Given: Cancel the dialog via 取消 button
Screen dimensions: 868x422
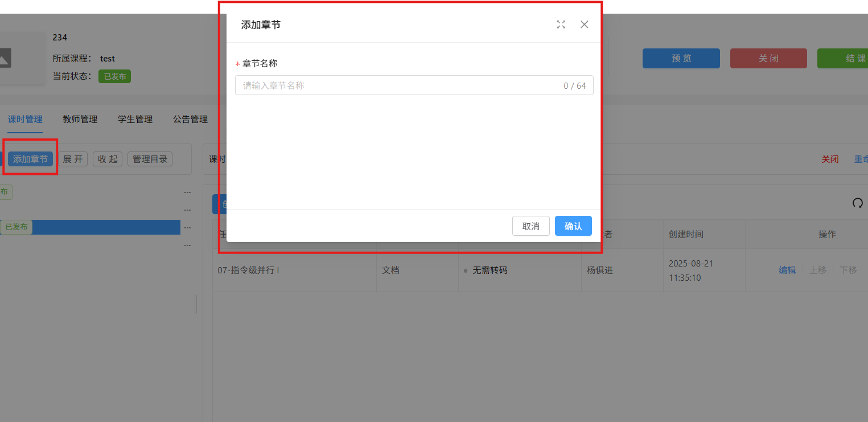Looking at the screenshot, I should pyautogui.click(x=530, y=226).
